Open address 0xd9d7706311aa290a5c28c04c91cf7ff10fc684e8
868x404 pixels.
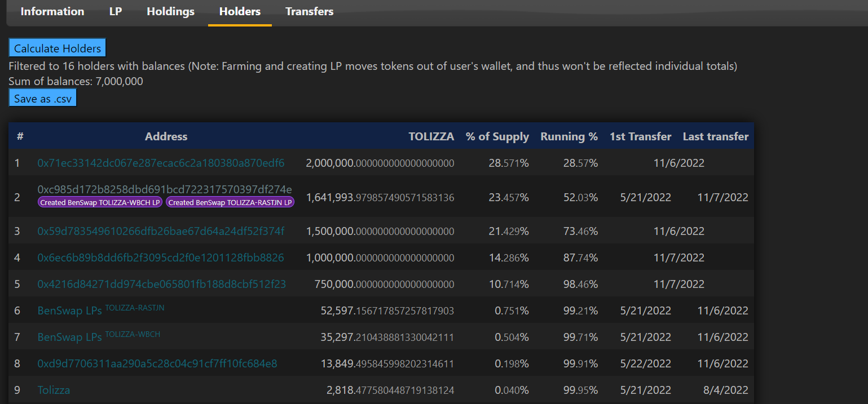(157, 363)
